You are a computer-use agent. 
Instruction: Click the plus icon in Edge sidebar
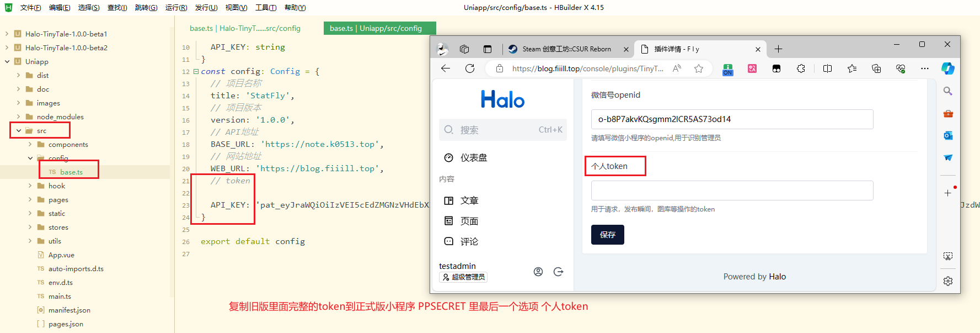pos(948,193)
